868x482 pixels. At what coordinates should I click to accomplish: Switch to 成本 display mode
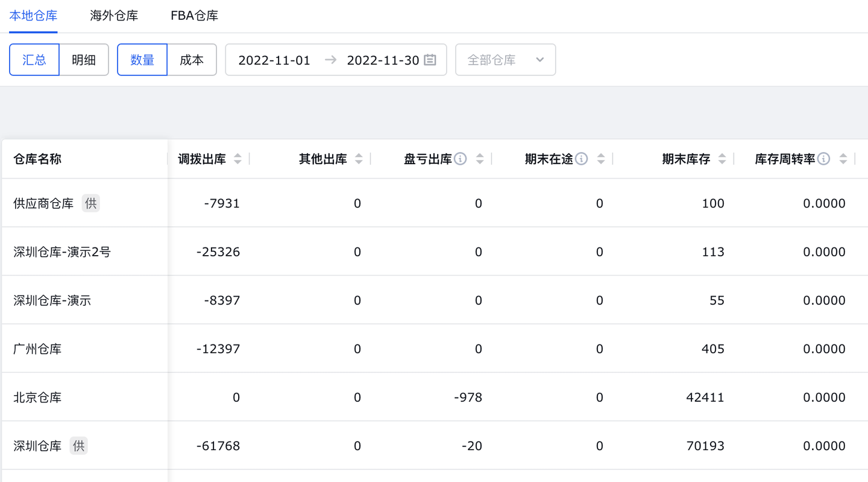pyautogui.click(x=192, y=60)
